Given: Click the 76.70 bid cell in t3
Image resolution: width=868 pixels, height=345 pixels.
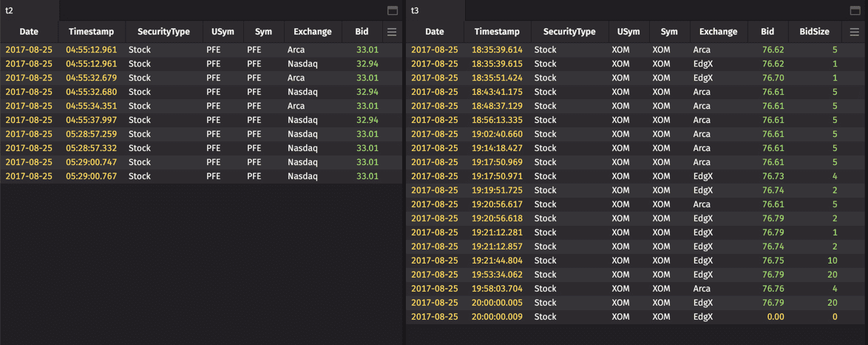Looking at the screenshot, I should (x=773, y=78).
